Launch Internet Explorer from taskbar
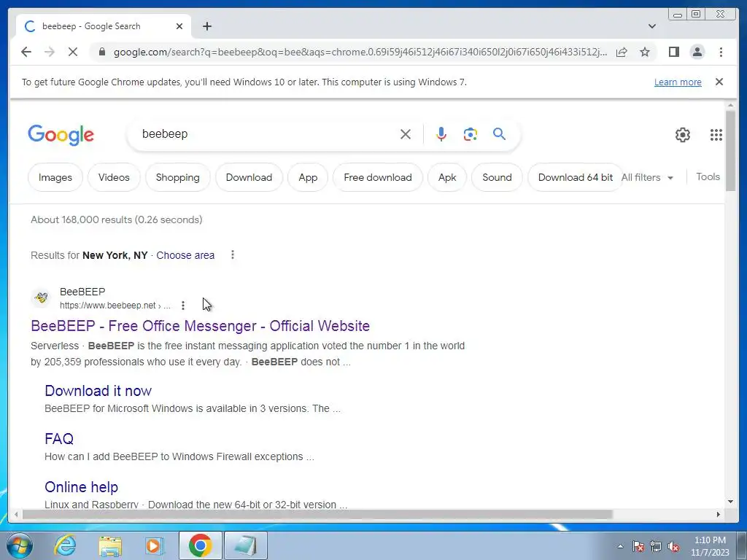The height and width of the screenshot is (560, 747). point(65,545)
